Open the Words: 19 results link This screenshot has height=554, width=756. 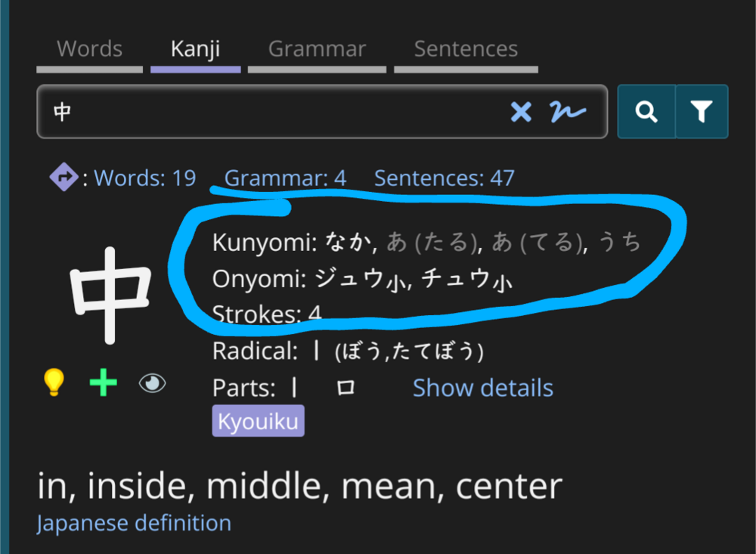click(144, 178)
